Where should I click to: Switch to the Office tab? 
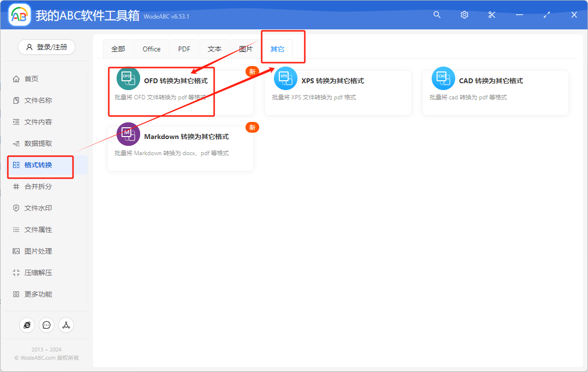151,48
